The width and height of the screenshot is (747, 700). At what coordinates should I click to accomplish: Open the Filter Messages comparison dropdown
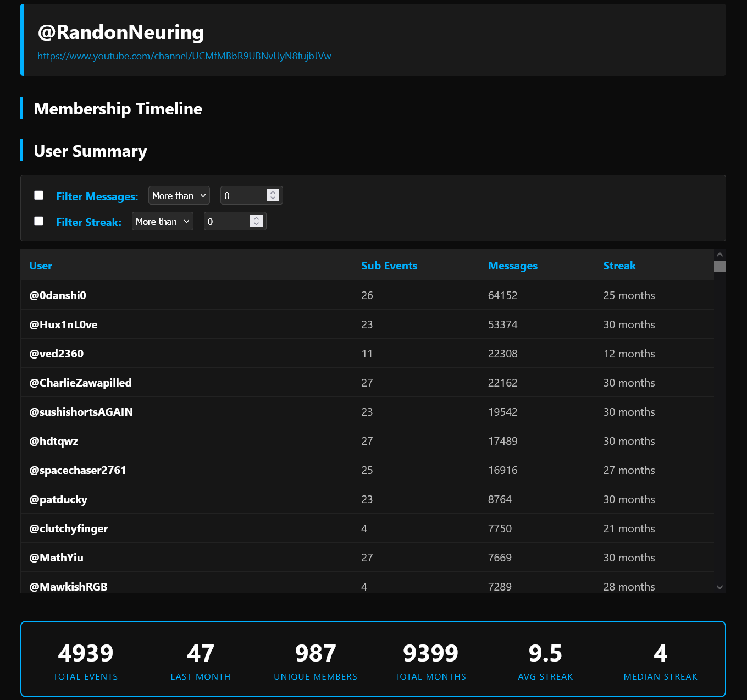point(179,196)
